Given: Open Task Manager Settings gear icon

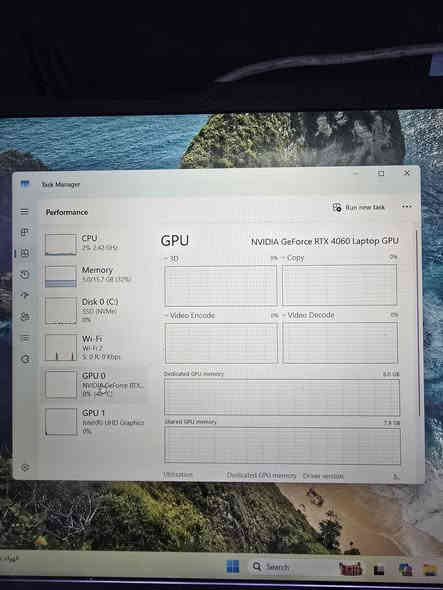Looking at the screenshot, I should [x=25, y=468].
